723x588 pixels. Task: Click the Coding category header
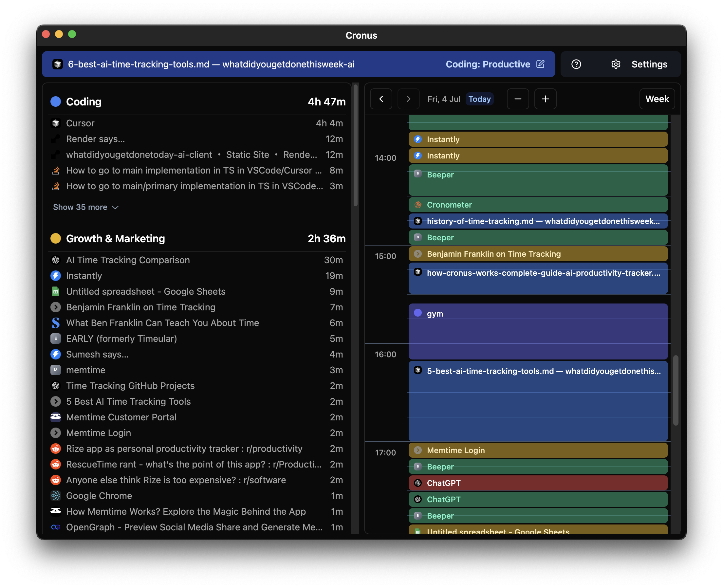click(196, 101)
